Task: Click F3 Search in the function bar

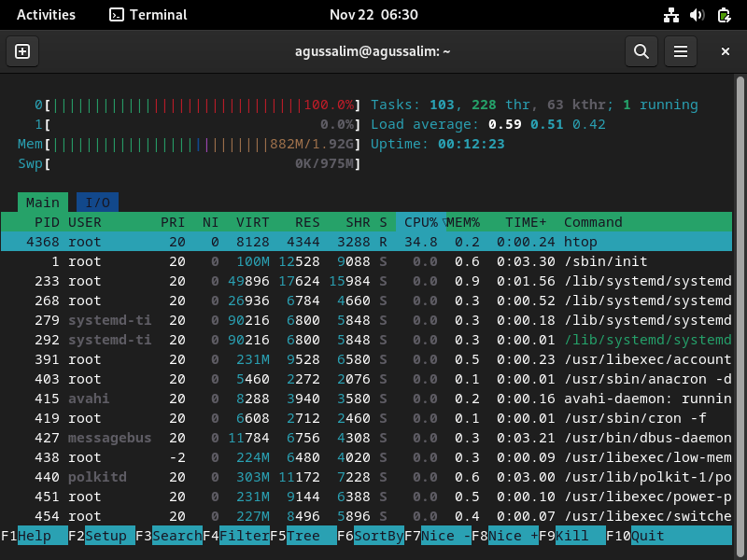Action: point(169,536)
